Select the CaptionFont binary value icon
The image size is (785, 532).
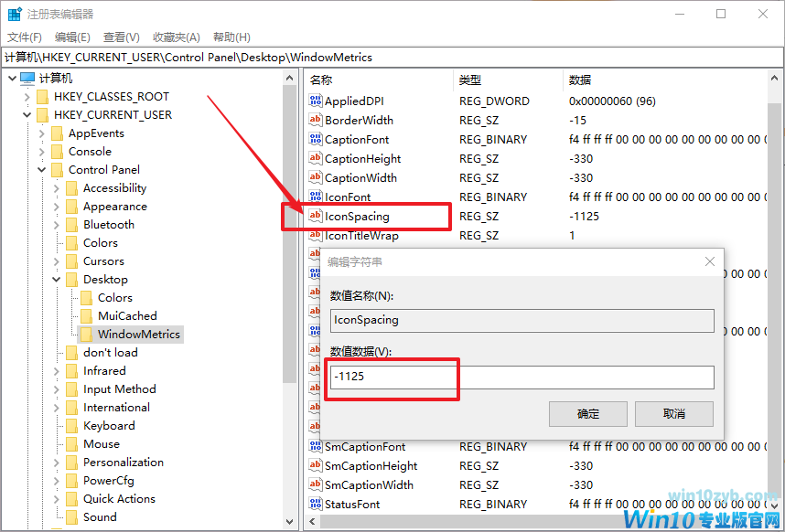(x=316, y=140)
